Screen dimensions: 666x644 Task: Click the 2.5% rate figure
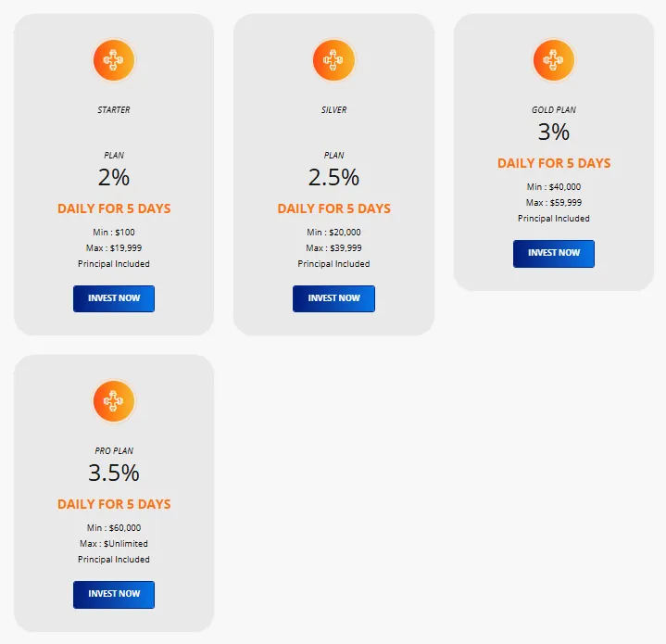coord(333,178)
